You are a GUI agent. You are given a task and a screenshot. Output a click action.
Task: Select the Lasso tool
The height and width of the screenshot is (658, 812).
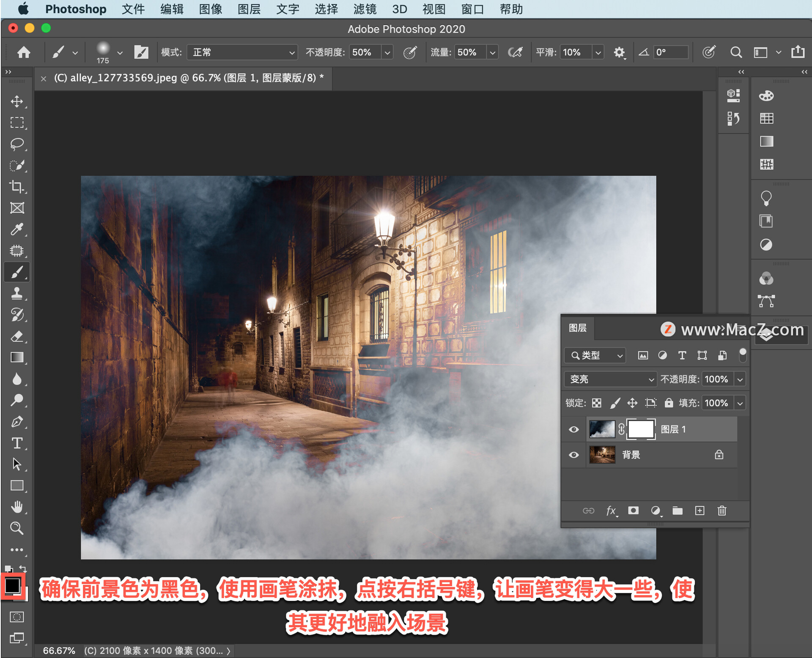click(x=17, y=144)
